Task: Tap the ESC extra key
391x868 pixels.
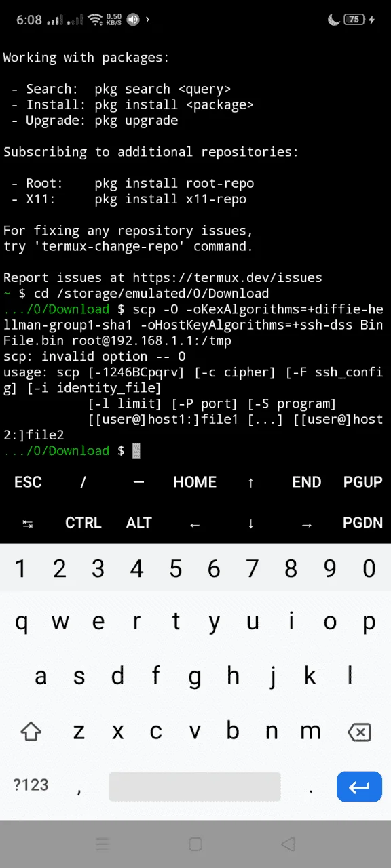Action: pyautogui.click(x=28, y=482)
